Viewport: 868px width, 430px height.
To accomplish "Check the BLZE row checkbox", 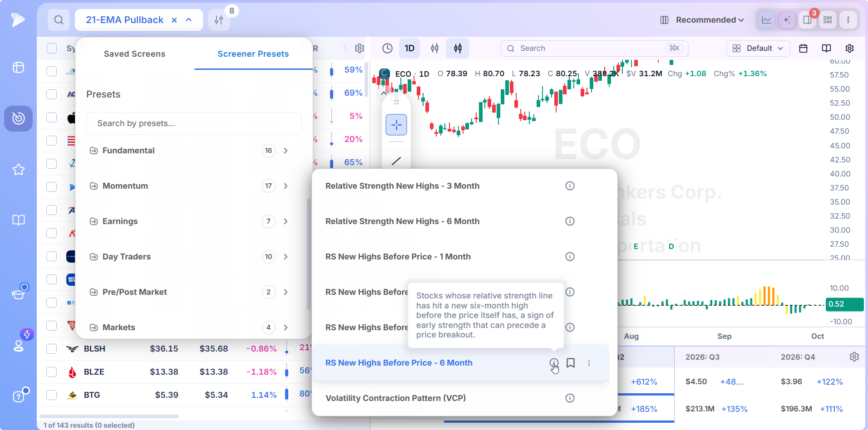I will (52, 372).
